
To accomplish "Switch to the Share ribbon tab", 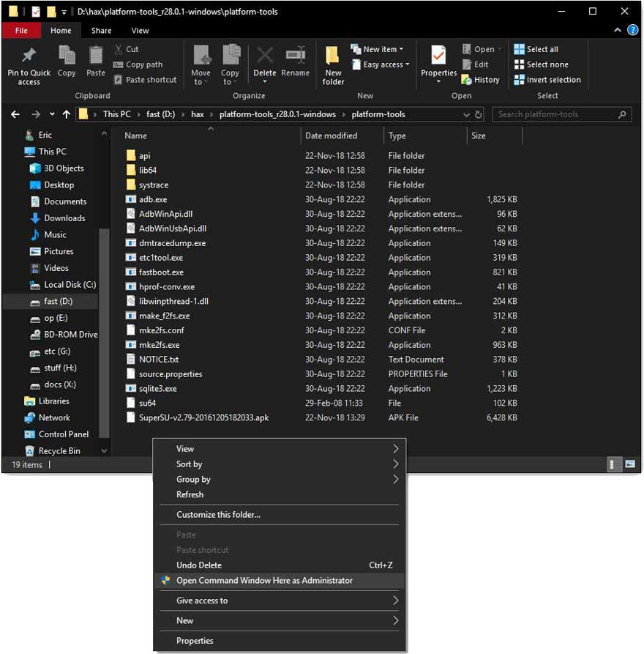I will pyautogui.click(x=101, y=31).
